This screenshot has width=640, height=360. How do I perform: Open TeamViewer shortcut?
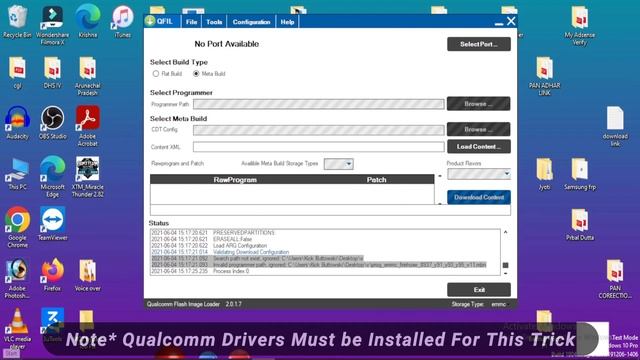pyautogui.click(x=52, y=224)
